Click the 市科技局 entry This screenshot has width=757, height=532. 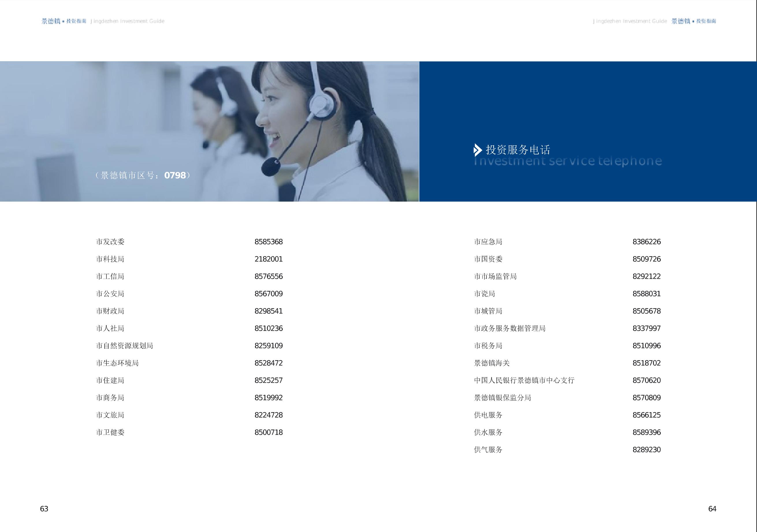[x=110, y=259]
